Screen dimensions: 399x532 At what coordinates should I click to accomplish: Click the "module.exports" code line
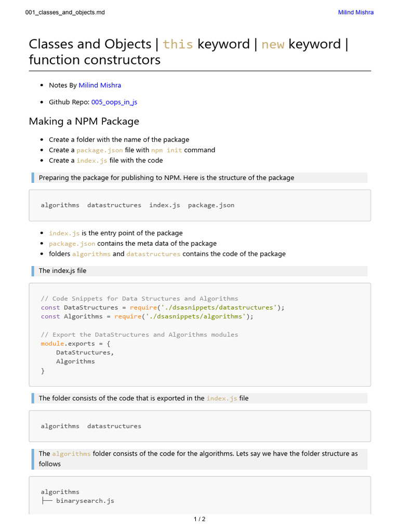[76, 343]
